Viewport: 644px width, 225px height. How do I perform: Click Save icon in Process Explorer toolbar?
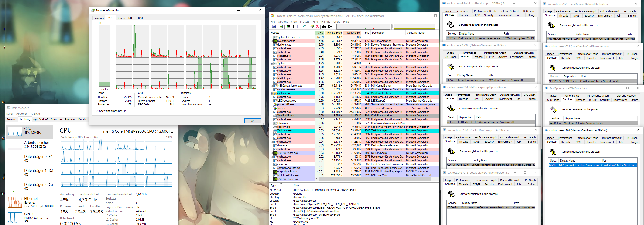[x=274, y=27]
